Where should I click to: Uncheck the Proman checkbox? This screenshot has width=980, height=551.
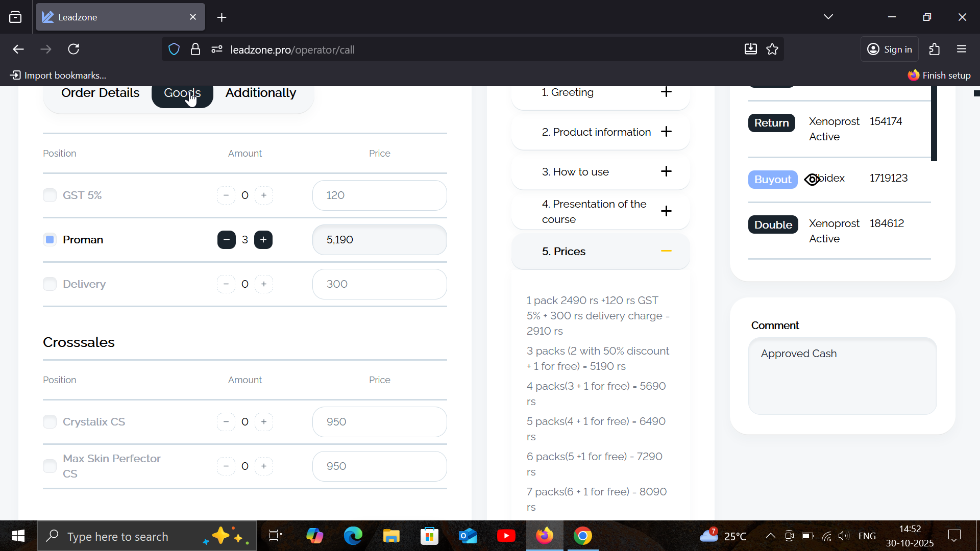click(50, 240)
